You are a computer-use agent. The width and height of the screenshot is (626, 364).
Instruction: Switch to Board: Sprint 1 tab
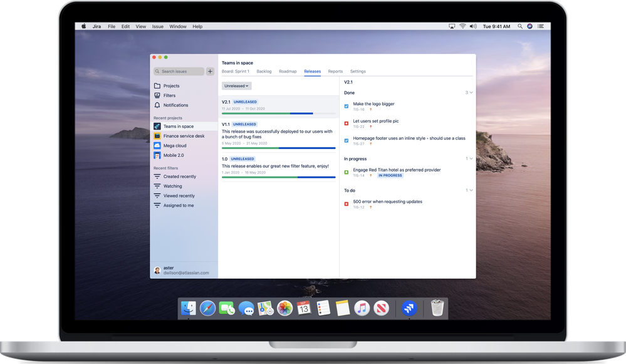235,71
